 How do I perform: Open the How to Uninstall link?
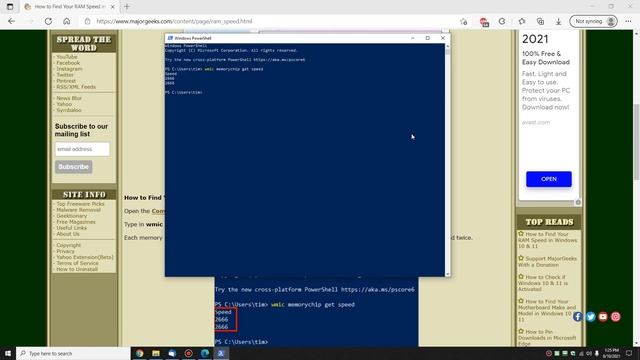pos(77,269)
